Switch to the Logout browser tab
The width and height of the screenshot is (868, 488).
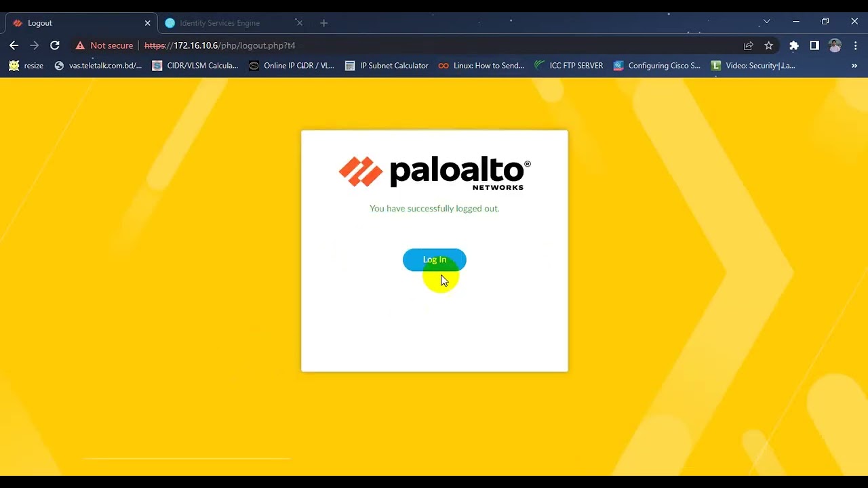point(81,23)
